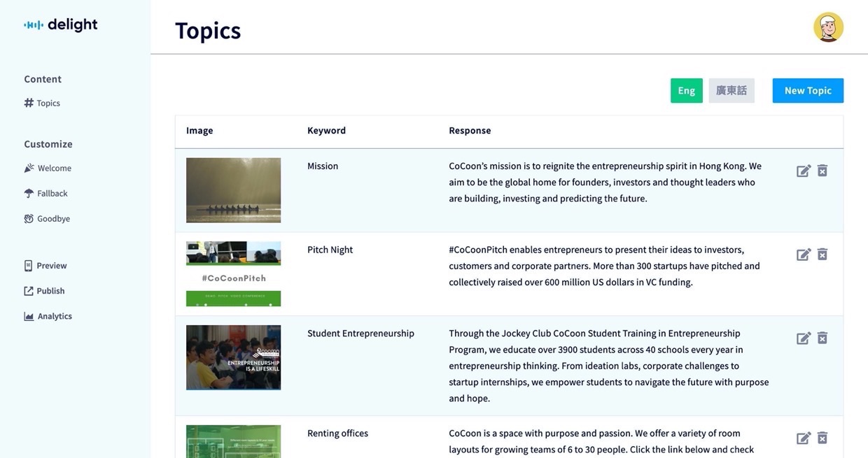The image size is (868, 458).
Task: Open the Analytics page
Action: click(x=48, y=316)
